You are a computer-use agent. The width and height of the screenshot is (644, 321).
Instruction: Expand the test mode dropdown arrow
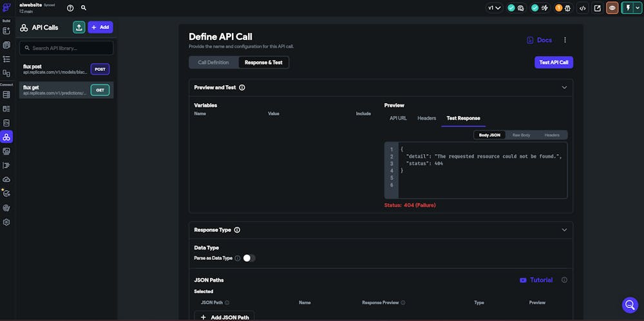tap(638, 8)
